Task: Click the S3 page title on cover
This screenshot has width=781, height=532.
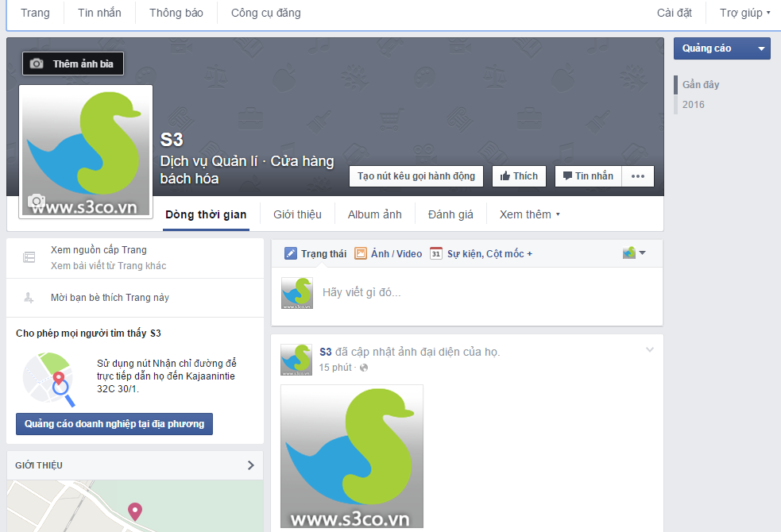Action: tap(172, 140)
